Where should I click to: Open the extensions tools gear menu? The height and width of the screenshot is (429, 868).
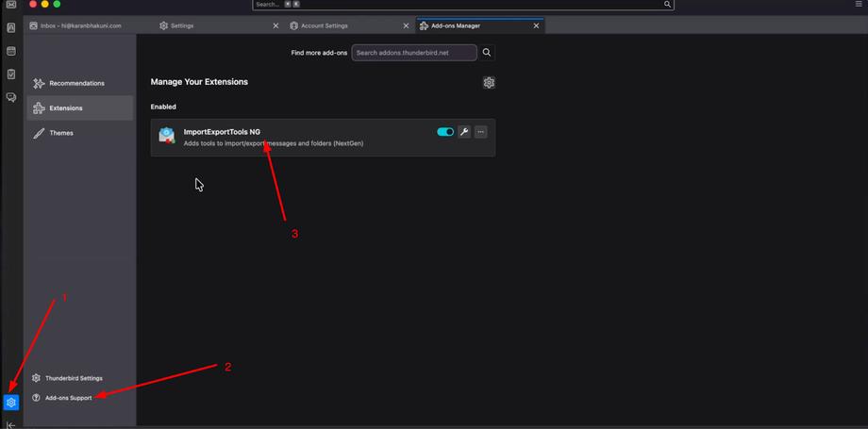(x=489, y=82)
